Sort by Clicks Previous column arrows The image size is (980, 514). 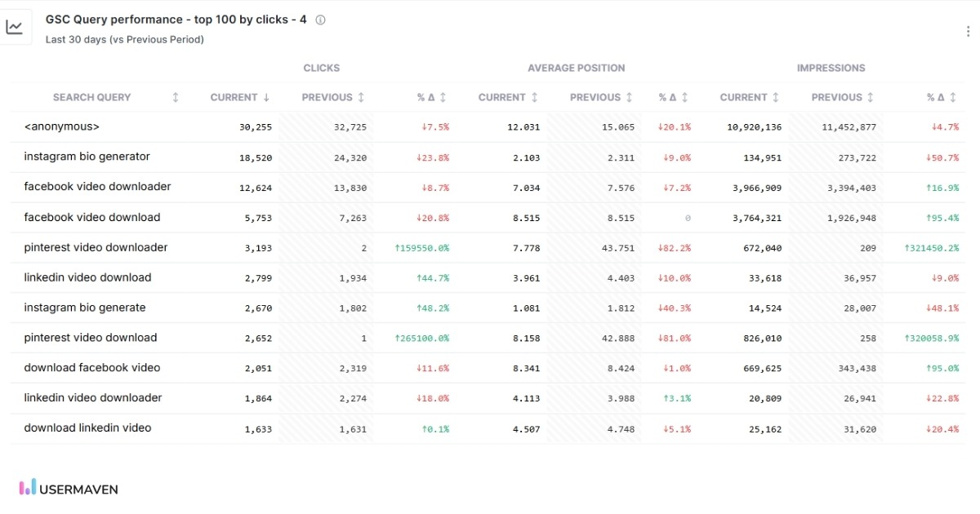361,98
